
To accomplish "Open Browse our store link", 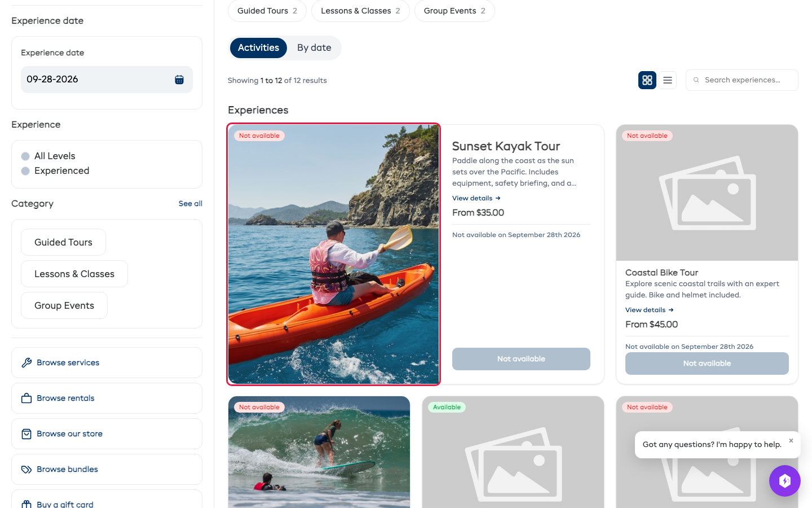I will (x=107, y=433).
